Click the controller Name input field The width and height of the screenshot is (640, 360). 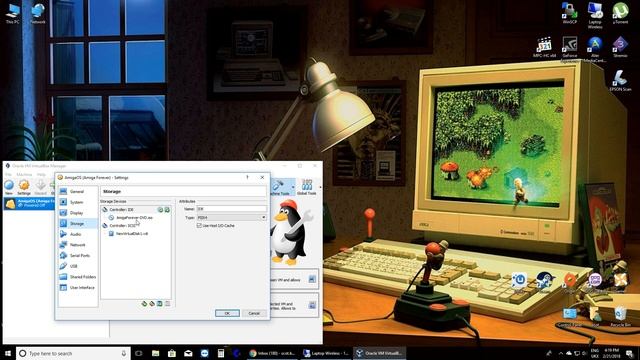231,209
